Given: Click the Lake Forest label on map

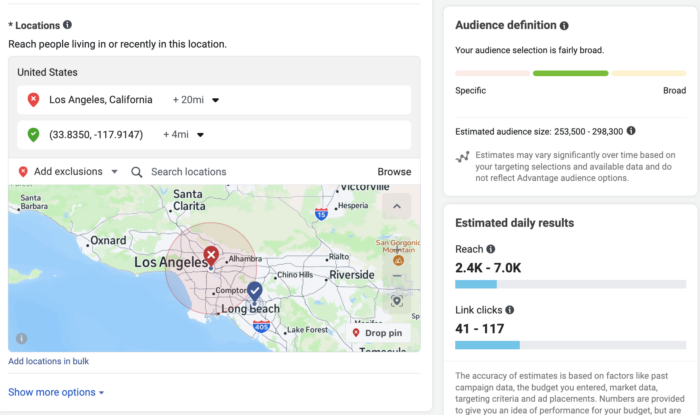Looking at the screenshot, I should (x=308, y=330).
